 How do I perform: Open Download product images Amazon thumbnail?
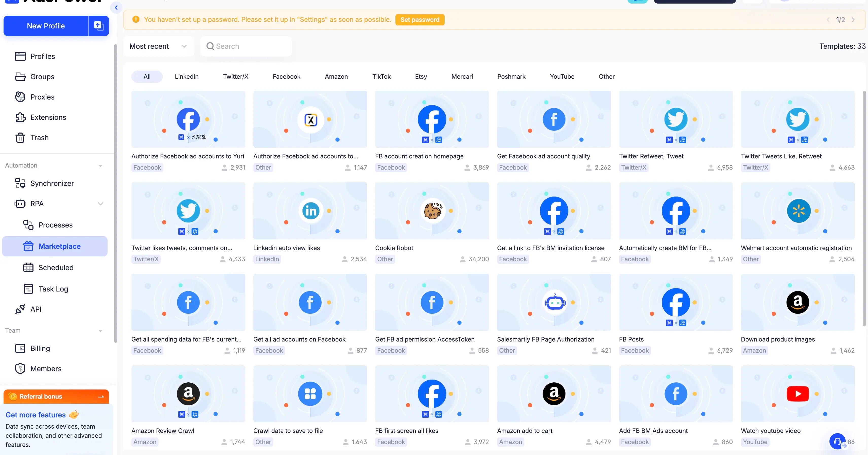coord(797,302)
